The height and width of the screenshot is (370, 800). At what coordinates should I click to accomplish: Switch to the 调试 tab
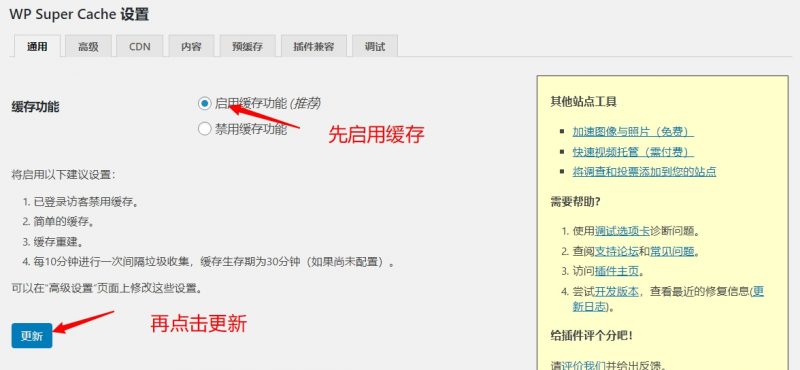click(x=375, y=46)
